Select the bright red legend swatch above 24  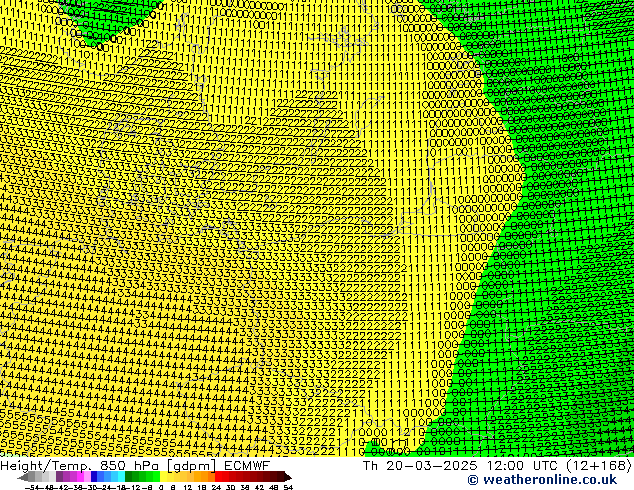pyautogui.click(x=218, y=477)
